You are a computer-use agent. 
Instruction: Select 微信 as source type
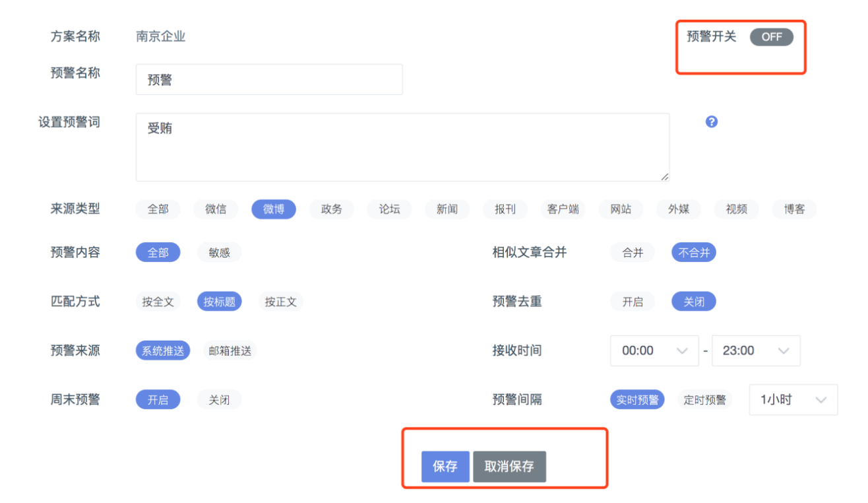click(x=216, y=209)
